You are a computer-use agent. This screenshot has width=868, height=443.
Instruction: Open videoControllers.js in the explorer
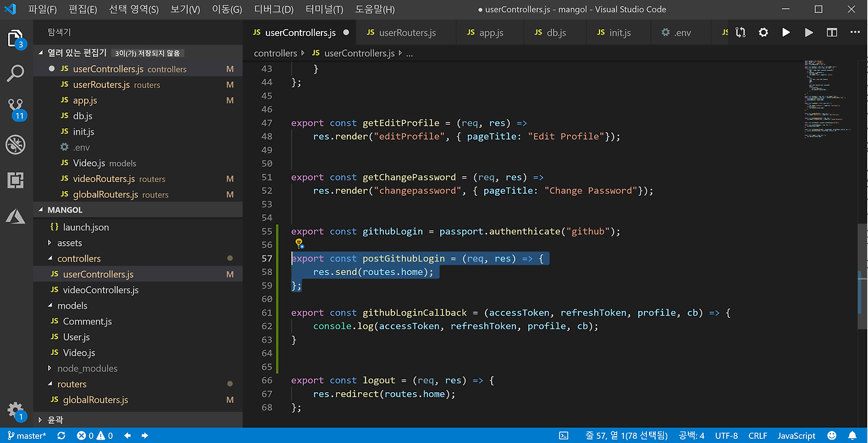(x=100, y=290)
